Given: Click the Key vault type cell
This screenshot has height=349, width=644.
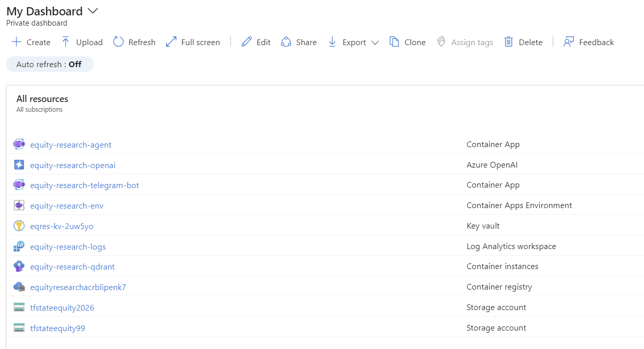Looking at the screenshot, I should pos(483,226).
